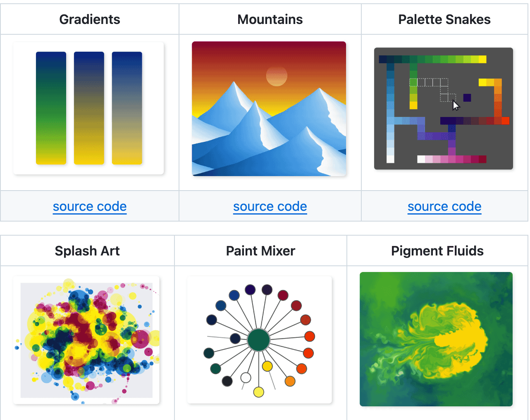Screen dimensions: 530x420
Task: Click the large green center circle in Paint Mixer
Action: (259, 340)
